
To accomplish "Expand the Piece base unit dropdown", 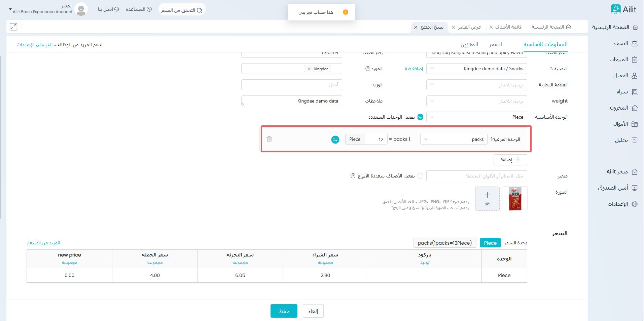I will (x=476, y=117).
